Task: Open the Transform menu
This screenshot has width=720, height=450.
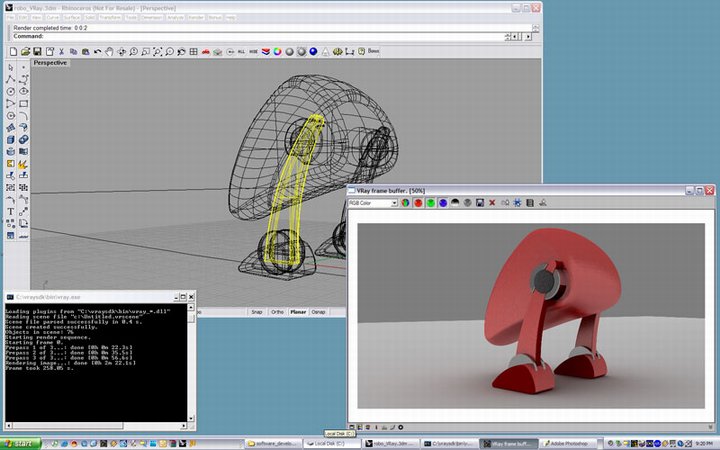Action: [110, 17]
